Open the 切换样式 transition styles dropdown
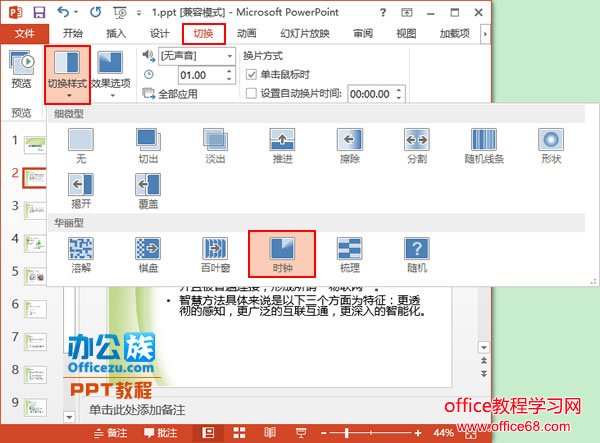 [67, 75]
